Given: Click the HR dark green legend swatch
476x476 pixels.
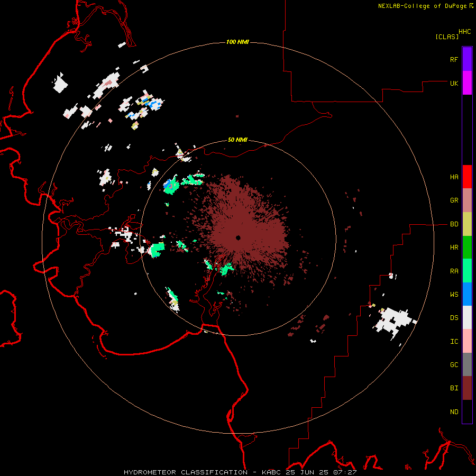Looking at the screenshot, I should coord(467,248).
